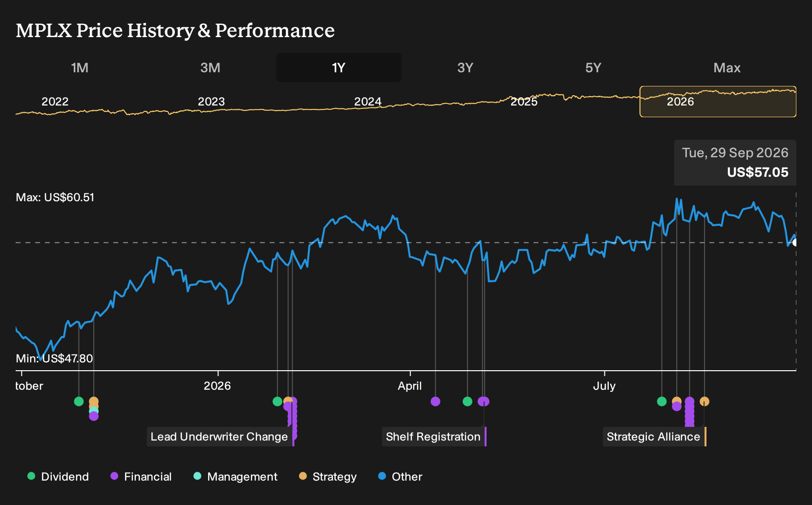This screenshot has width=812, height=505.
Task: Click the purple marker at bottom of October stack
Action: pos(94,416)
